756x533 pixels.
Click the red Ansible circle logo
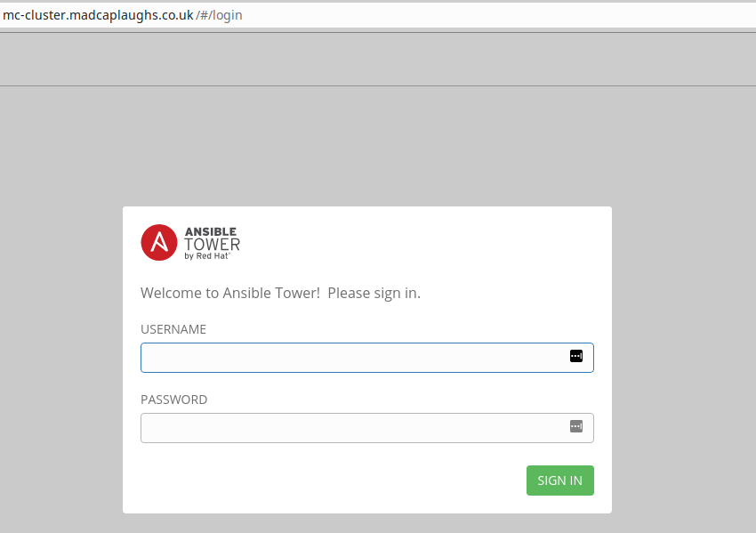click(x=159, y=242)
